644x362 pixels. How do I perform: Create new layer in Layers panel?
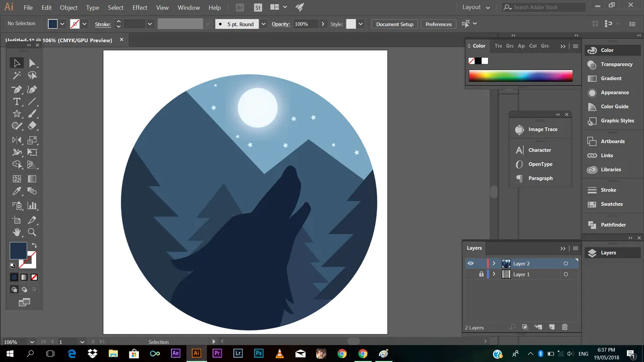(551, 327)
